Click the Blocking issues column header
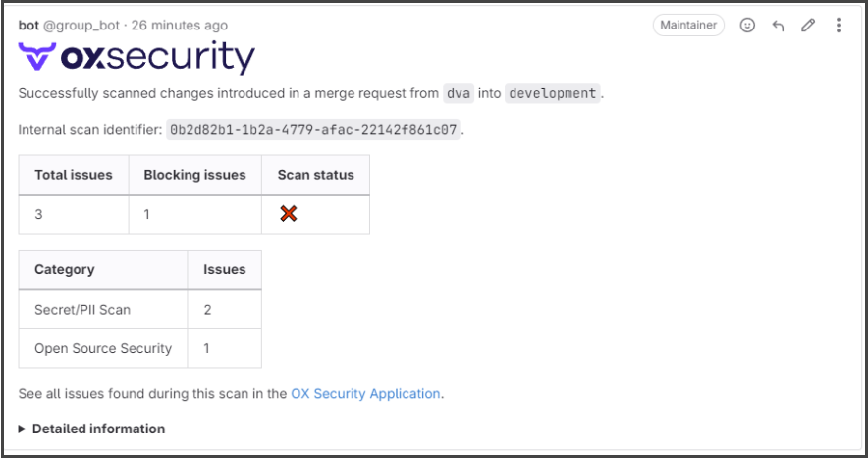This screenshot has width=868, height=458. pos(194,175)
